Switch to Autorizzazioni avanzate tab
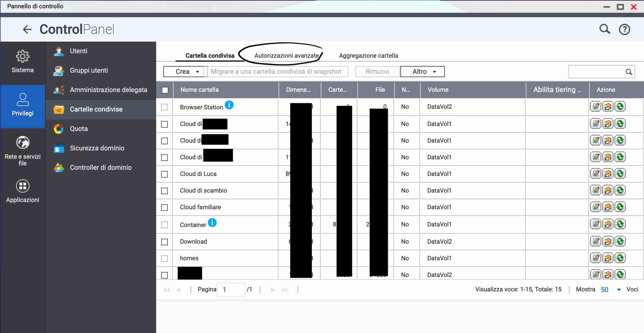This screenshot has height=333, width=644. pos(286,56)
